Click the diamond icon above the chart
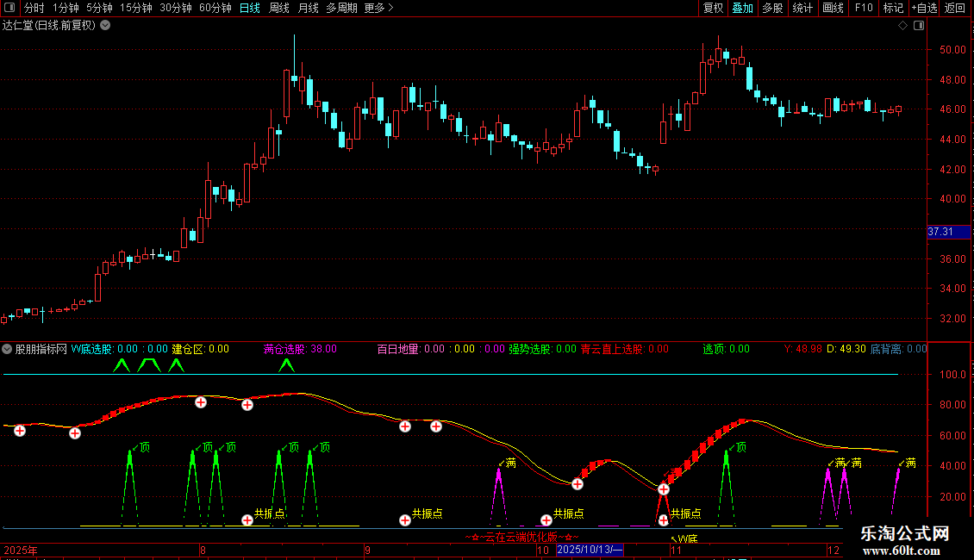The width and height of the screenshot is (974, 560). (x=902, y=25)
